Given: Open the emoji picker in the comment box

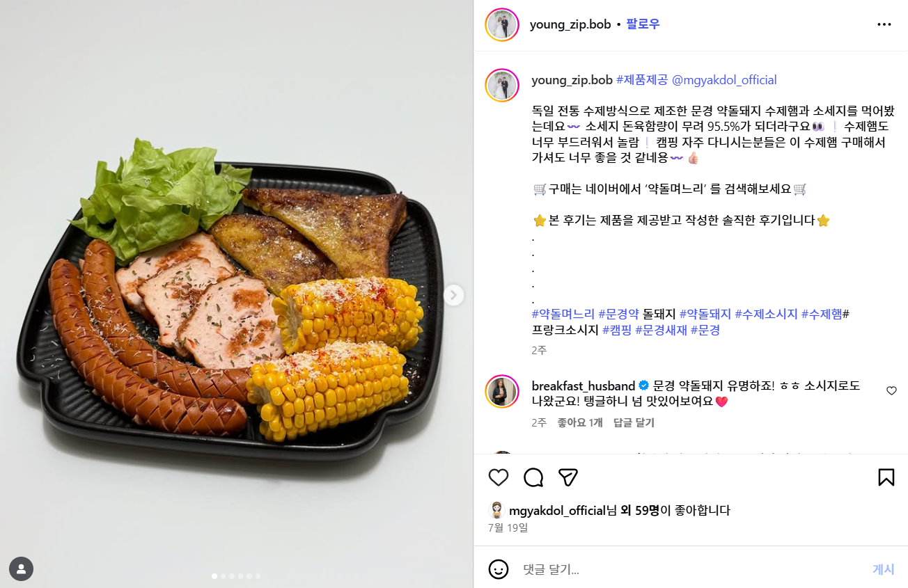Looking at the screenshot, I should pos(499,569).
